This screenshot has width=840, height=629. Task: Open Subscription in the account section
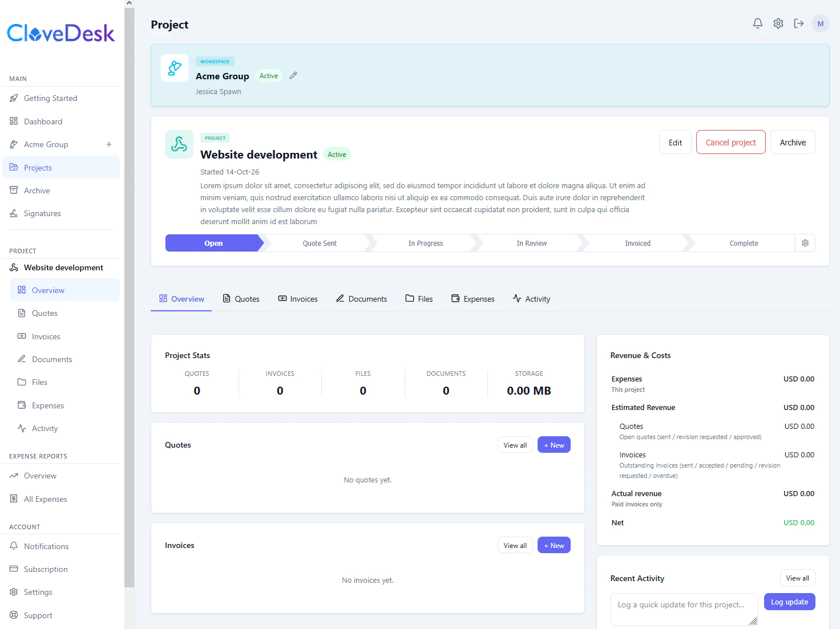[61, 569]
